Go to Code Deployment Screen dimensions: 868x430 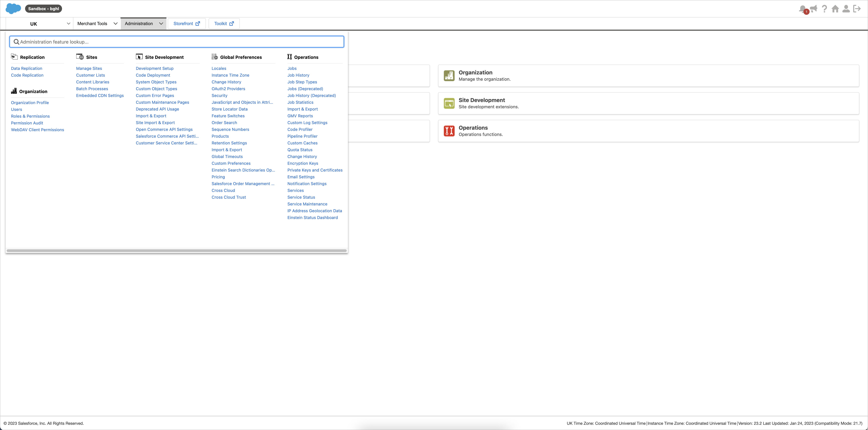click(x=153, y=75)
